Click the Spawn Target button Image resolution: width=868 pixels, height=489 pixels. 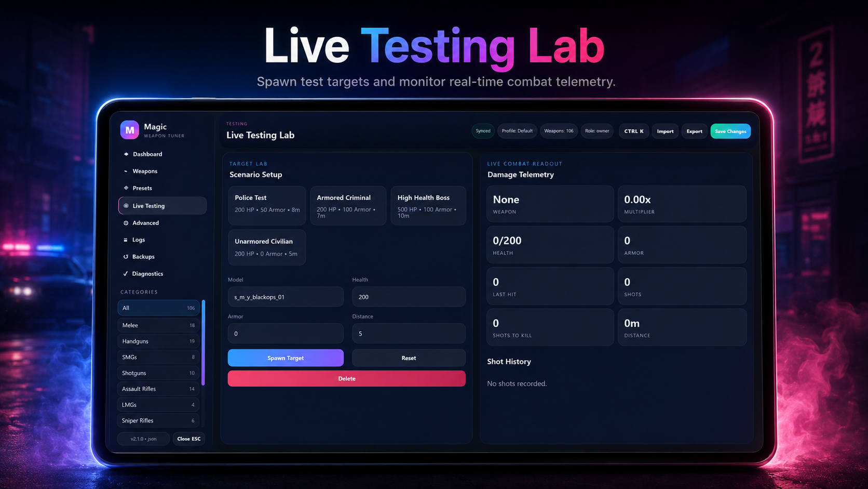(x=286, y=358)
